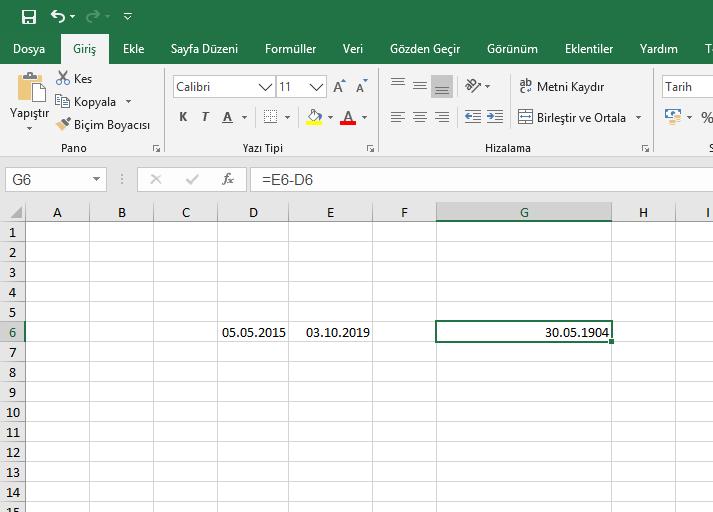Open the Kopyala dropdown arrow

coord(129,101)
